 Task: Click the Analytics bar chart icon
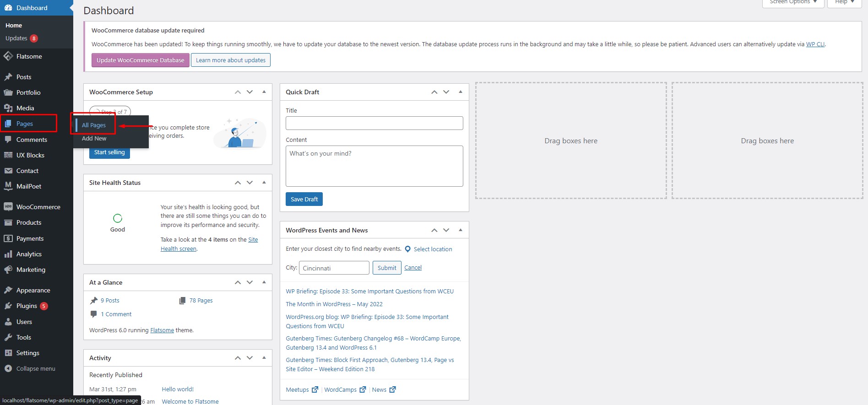tap(8, 254)
